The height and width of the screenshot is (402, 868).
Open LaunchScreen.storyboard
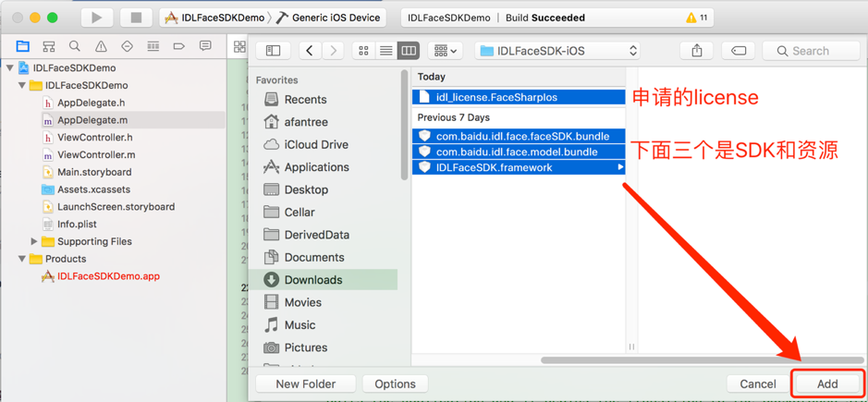[x=116, y=206]
